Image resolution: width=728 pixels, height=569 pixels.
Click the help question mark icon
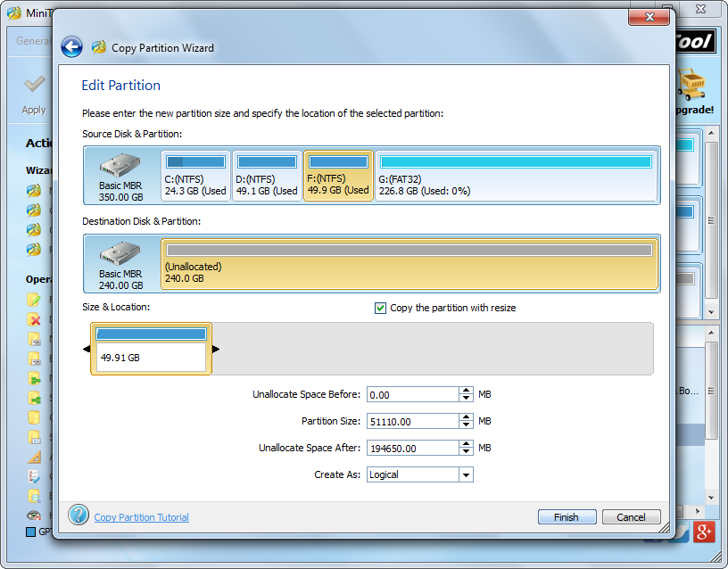(x=79, y=515)
